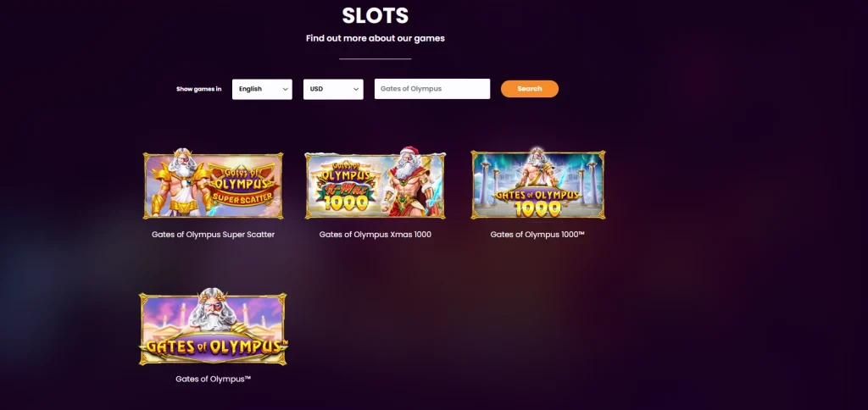868x410 pixels.
Task: Click the 'Gates of Olympus 1000™' title
Action: (x=537, y=234)
